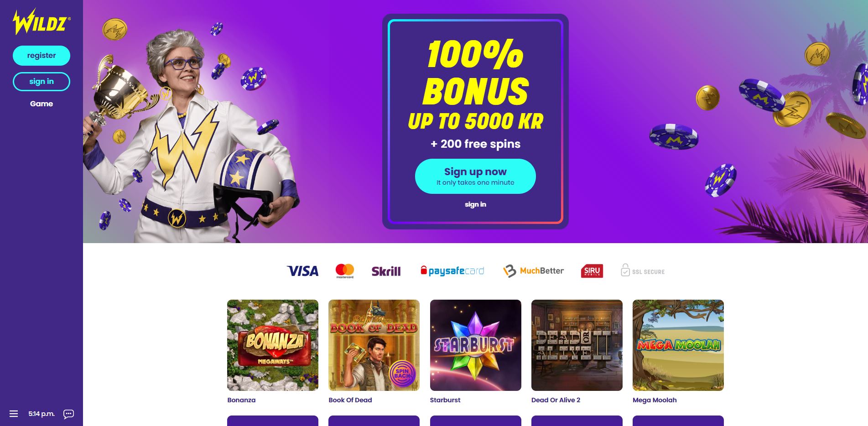Click the Mastercard logo
Screen dimensions: 868x426
[x=345, y=271]
